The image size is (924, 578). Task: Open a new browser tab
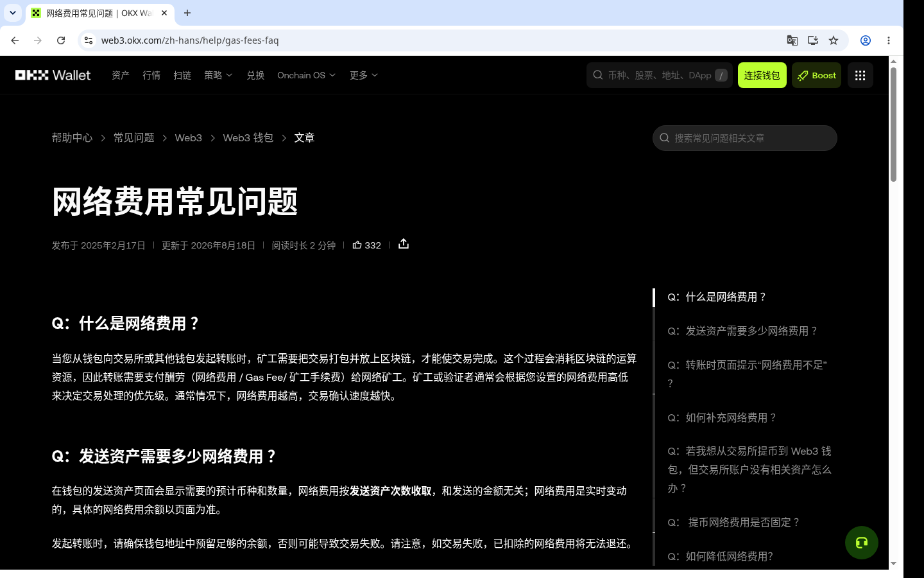click(187, 13)
